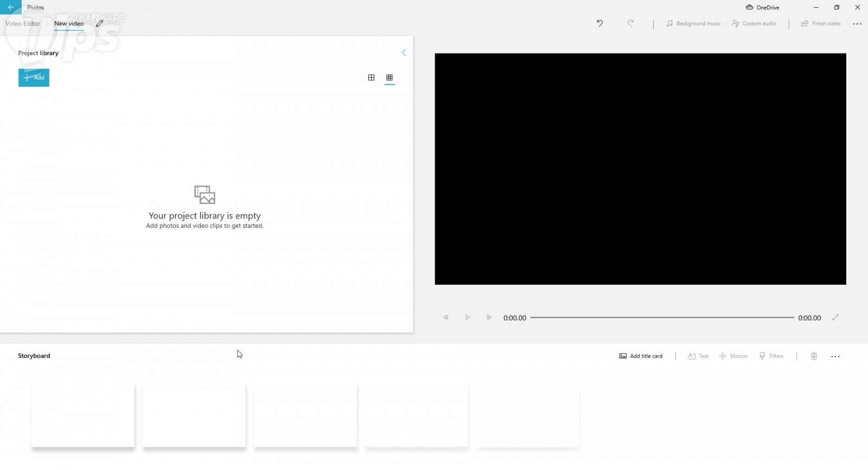Open Custom audio settings

[x=754, y=23]
